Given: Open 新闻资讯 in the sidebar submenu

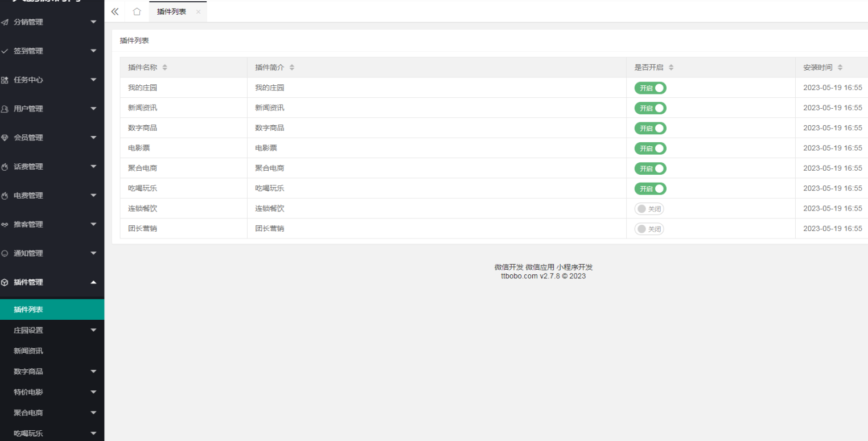Looking at the screenshot, I should click(52, 351).
